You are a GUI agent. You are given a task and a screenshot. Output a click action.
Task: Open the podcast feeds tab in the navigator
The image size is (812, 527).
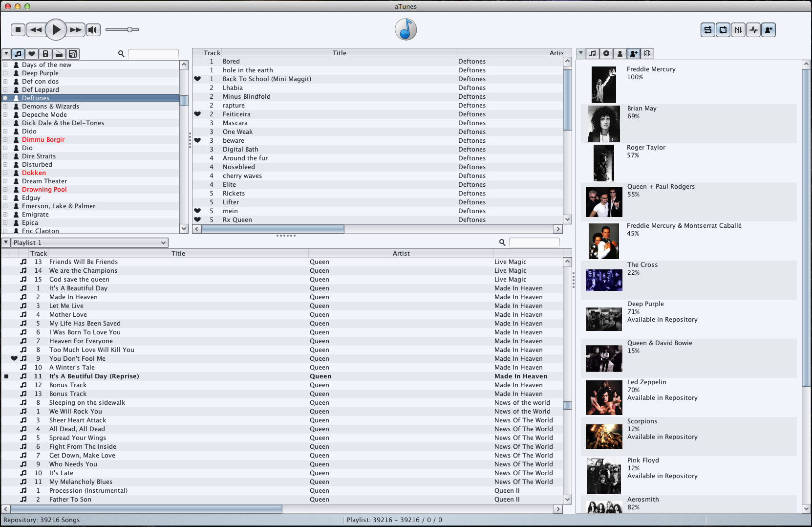[x=72, y=54]
